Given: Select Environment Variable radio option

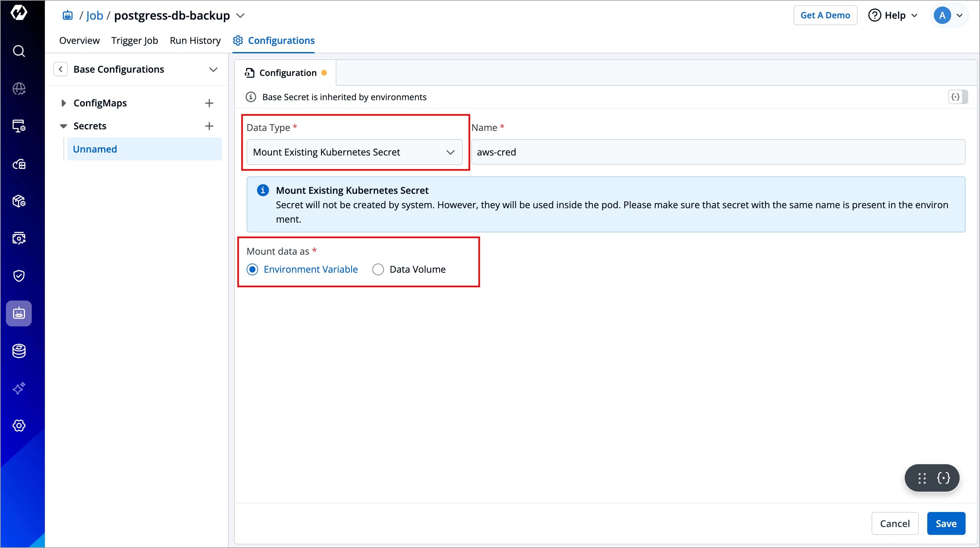Looking at the screenshot, I should click(253, 269).
